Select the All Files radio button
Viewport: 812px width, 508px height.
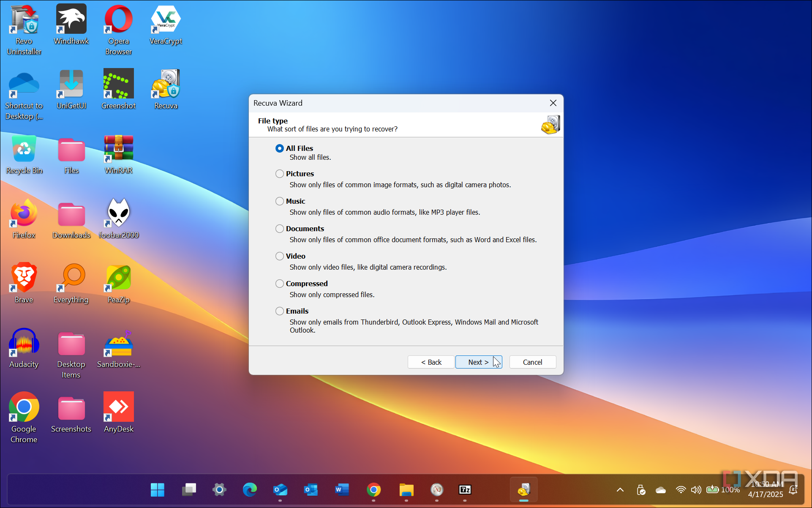(x=279, y=148)
